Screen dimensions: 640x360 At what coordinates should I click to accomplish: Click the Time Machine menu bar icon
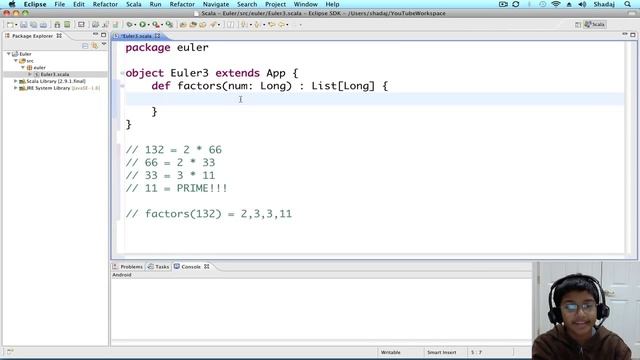pos(542,4)
